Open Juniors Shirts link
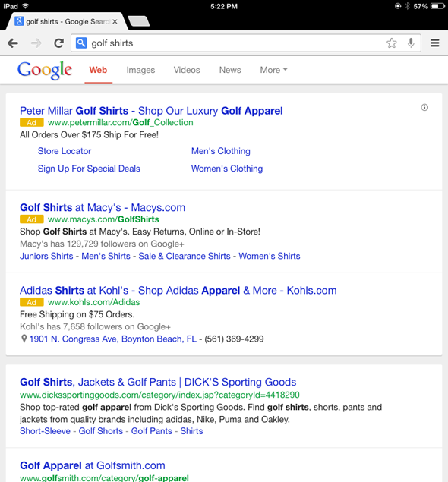The width and height of the screenshot is (448, 482). click(x=46, y=256)
